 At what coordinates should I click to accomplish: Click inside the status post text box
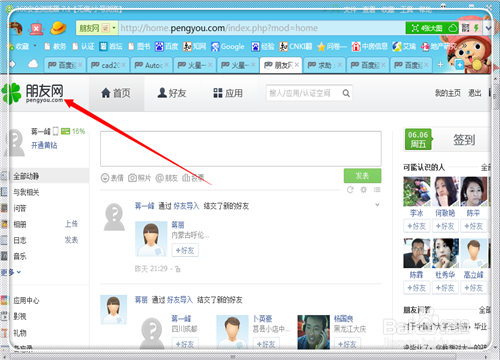point(241,149)
